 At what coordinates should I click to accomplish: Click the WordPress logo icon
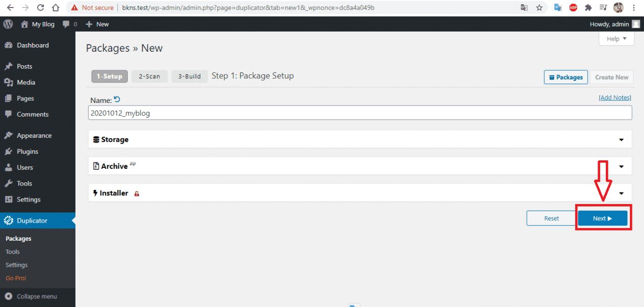pos(8,24)
